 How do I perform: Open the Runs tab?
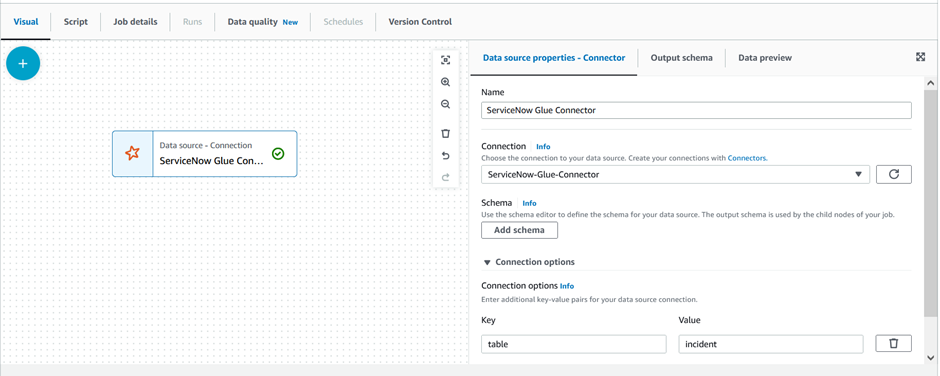pyautogui.click(x=192, y=22)
